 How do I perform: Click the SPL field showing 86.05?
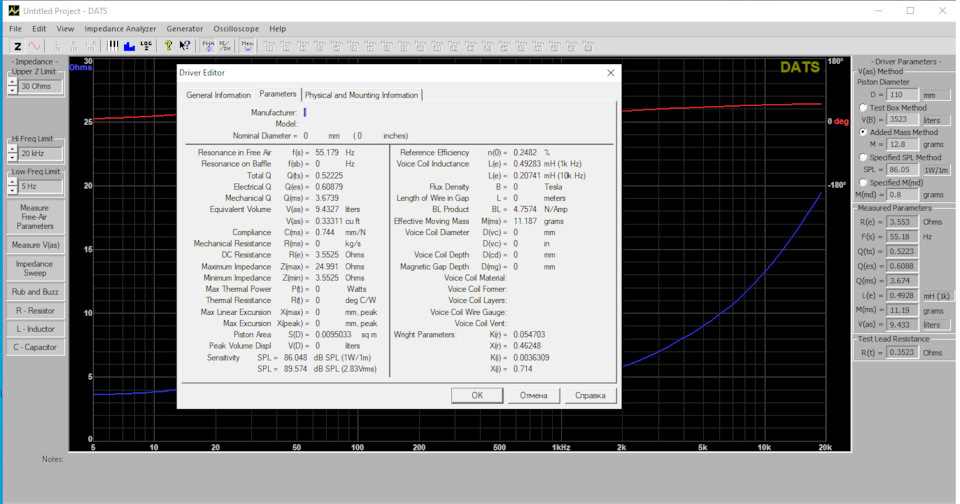902,170
